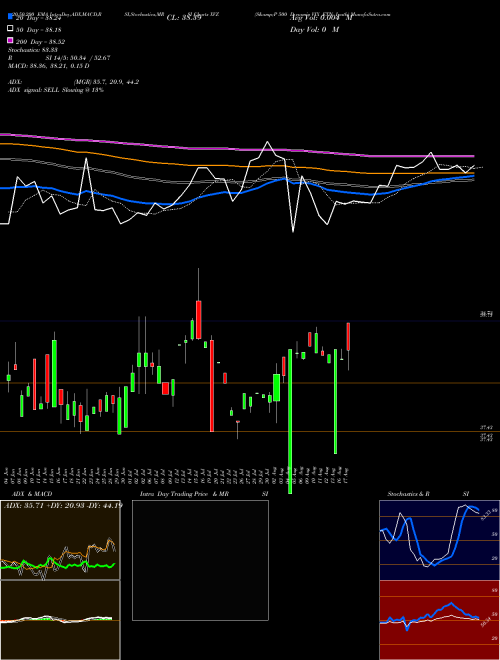Open the blue Stochastics chart panel
Screen dimensions: 500x660
pos(439,540)
